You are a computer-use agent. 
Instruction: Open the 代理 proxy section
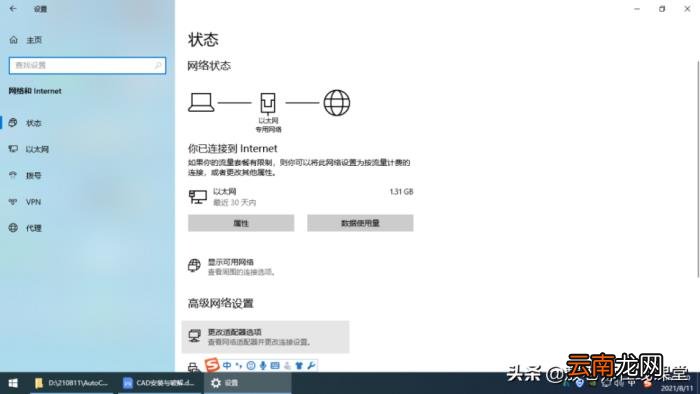pyautogui.click(x=88, y=228)
